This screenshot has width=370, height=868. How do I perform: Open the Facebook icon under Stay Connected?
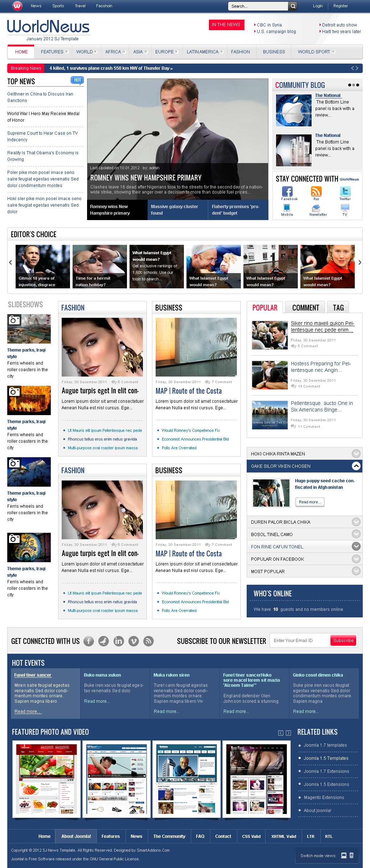(x=287, y=191)
